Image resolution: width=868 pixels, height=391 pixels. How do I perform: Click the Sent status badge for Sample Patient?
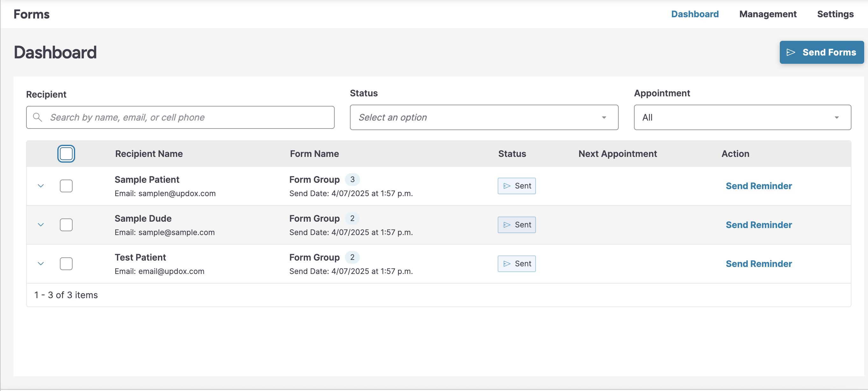point(516,186)
